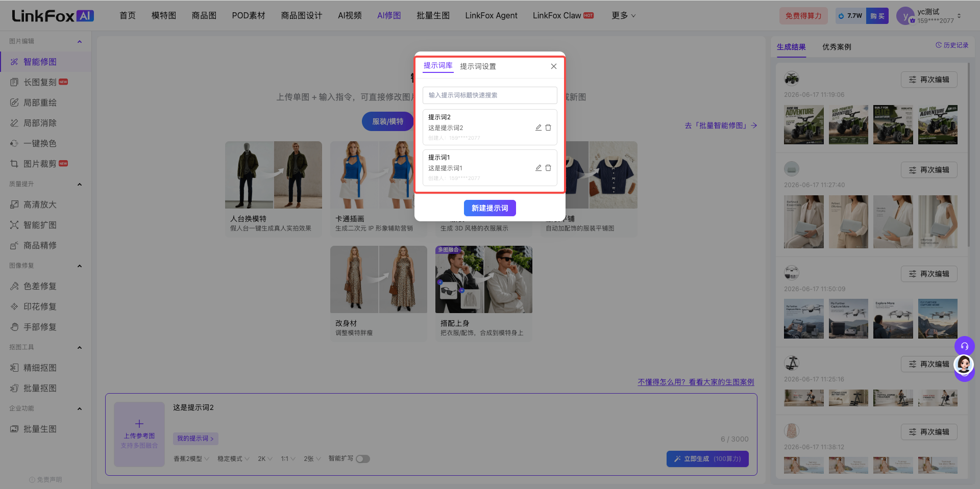Viewport: 980px width, 489px height.
Task: Click the prompt title search field
Action: pyautogui.click(x=490, y=95)
